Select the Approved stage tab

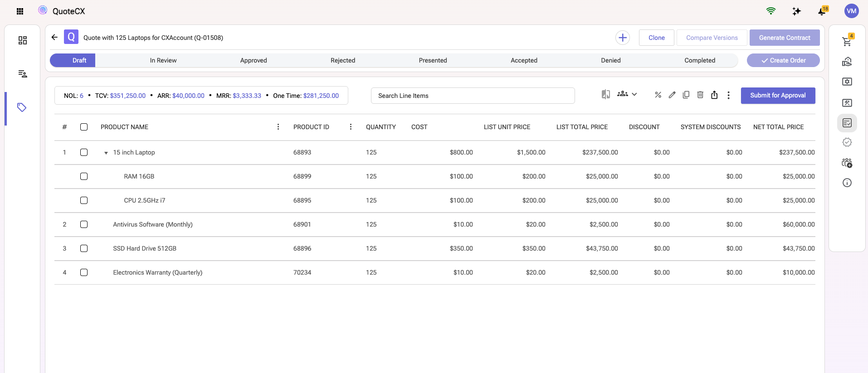(x=254, y=60)
